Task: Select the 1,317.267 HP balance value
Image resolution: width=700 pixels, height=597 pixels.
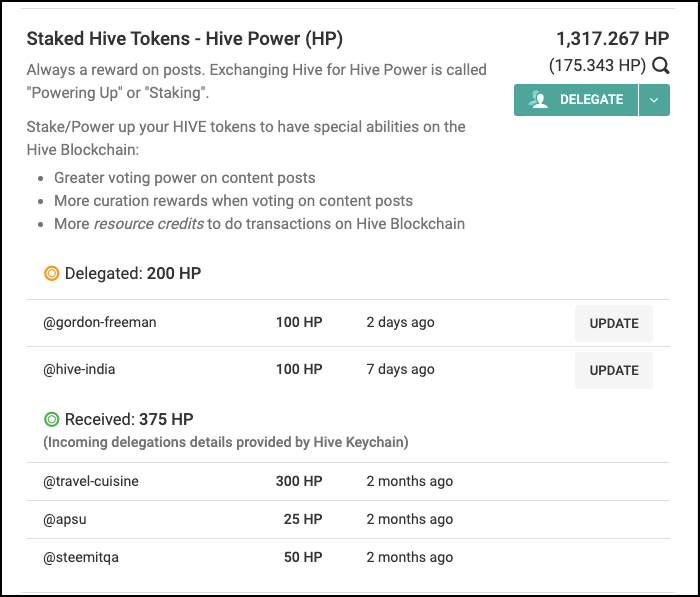Action: 612,39
